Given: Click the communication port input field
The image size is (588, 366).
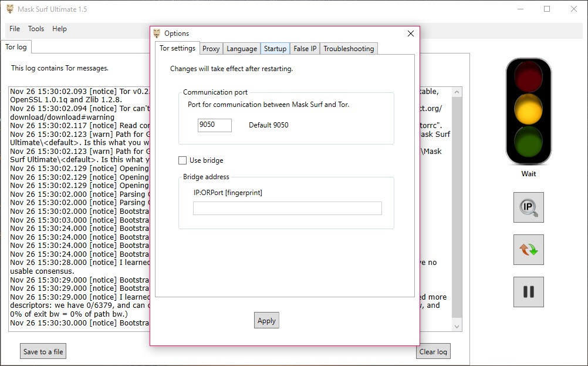Looking at the screenshot, I should 215,125.
